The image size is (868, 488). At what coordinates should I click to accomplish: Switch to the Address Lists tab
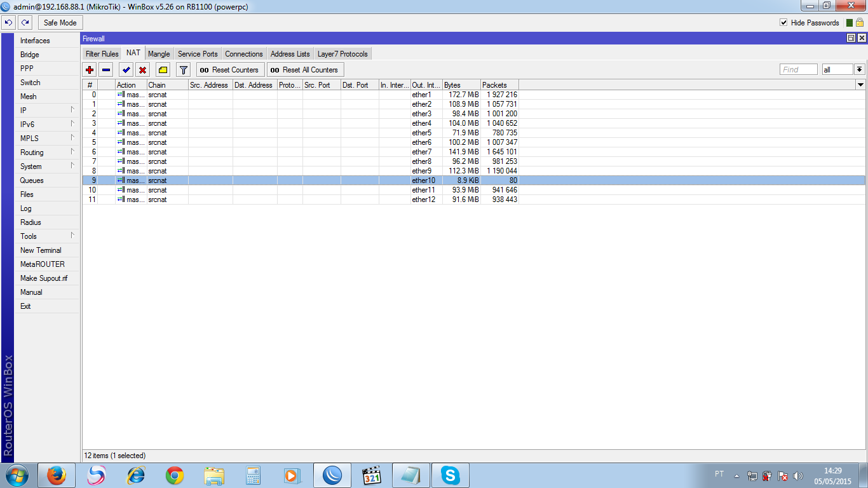(290, 54)
